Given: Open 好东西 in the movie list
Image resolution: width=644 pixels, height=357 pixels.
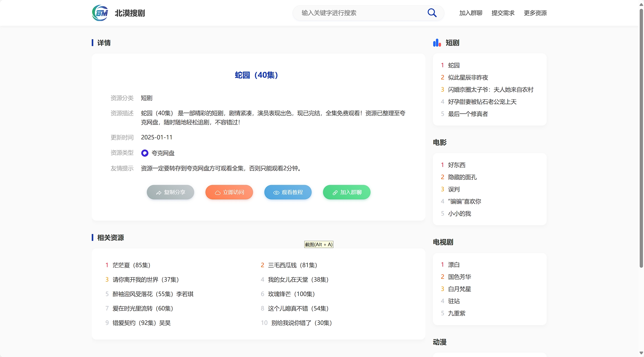Looking at the screenshot, I should tap(457, 165).
